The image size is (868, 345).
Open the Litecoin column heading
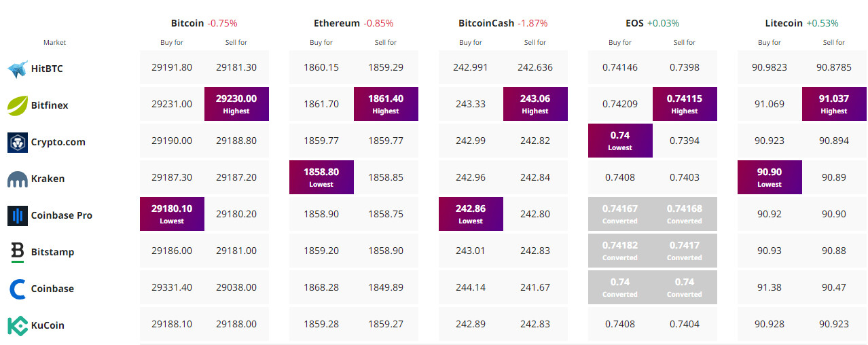(784, 23)
